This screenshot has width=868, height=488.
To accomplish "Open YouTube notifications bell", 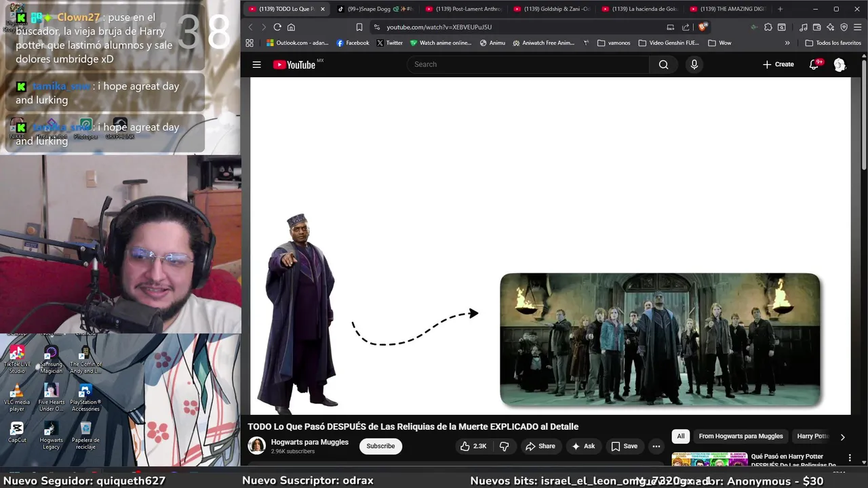I will click(814, 64).
